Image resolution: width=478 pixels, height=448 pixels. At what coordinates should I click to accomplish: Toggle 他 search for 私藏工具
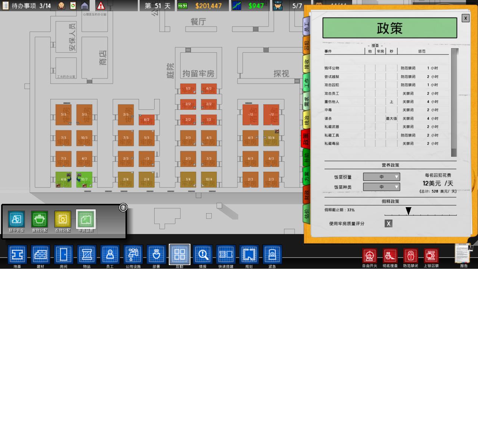370,135
